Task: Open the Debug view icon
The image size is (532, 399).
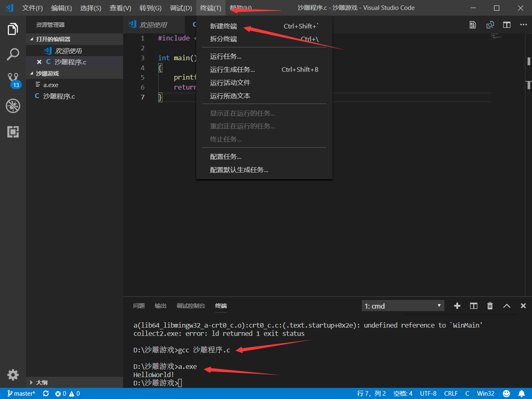Action: tap(13, 106)
